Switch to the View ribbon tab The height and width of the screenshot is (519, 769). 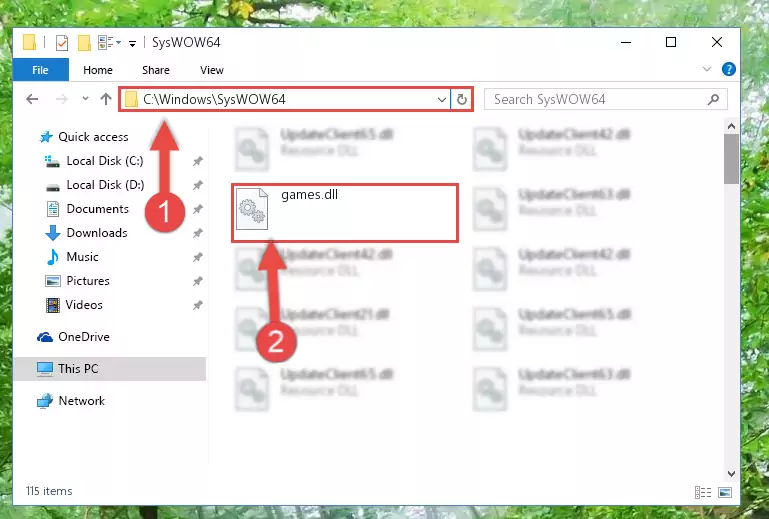[211, 70]
